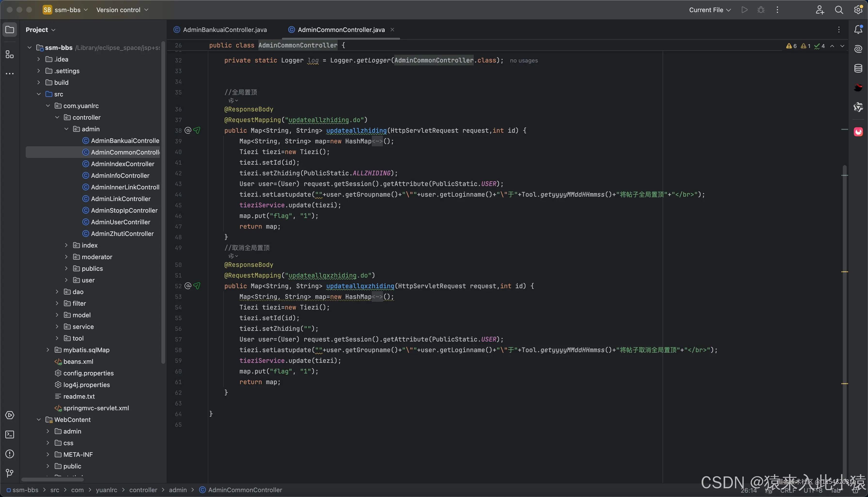The image size is (868, 497).
Task: Close the AdminCommonController.java tab
Action: coord(393,30)
